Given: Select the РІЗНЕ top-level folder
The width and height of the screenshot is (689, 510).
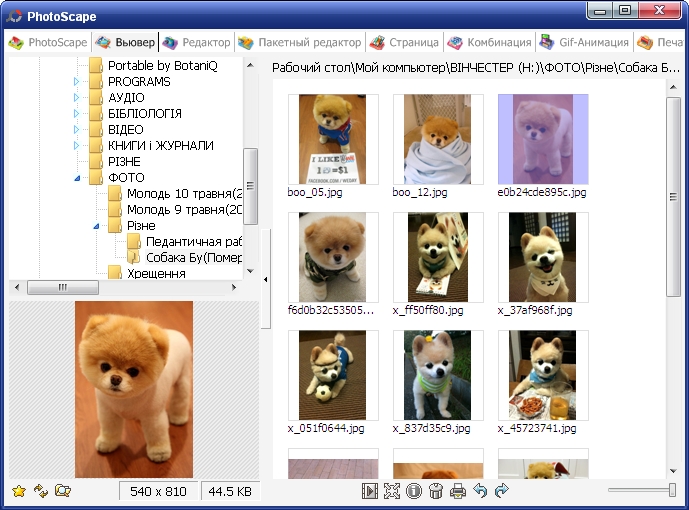Looking at the screenshot, I should coord(124,161).
